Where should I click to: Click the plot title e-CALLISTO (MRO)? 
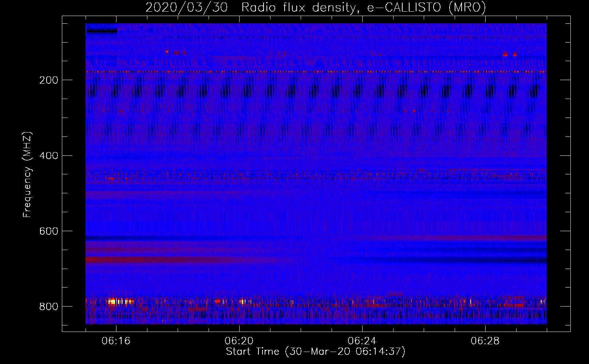pos(426,8)
